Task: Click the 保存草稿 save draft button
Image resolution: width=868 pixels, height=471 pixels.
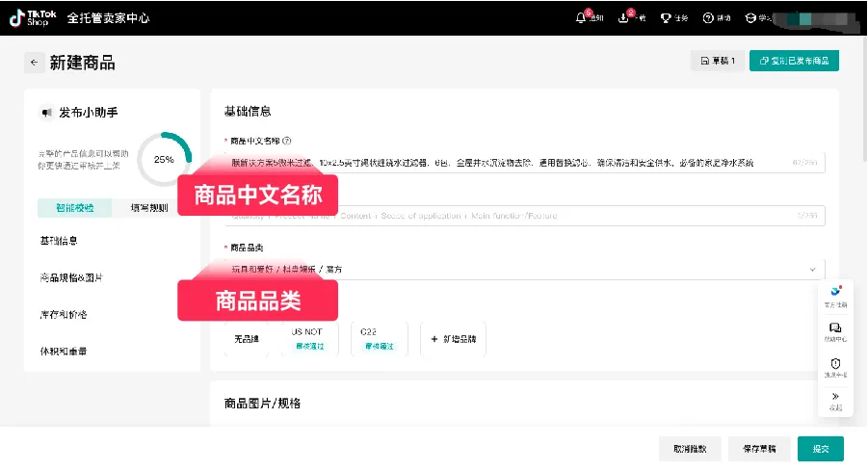Action: coord(759,449)
